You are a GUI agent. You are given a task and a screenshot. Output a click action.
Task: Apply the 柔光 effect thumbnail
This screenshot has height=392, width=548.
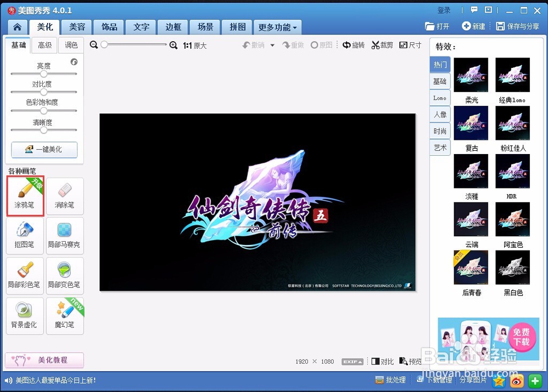[471, 75]
